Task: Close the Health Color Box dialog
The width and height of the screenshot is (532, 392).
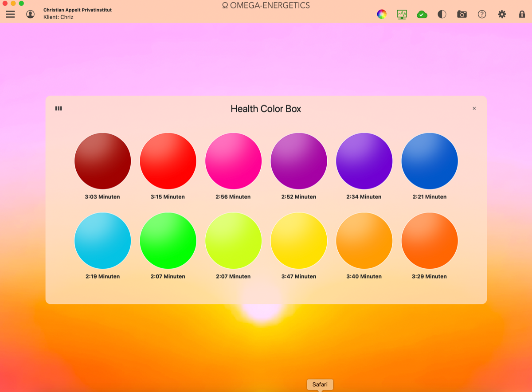Action: pos(474,109)
